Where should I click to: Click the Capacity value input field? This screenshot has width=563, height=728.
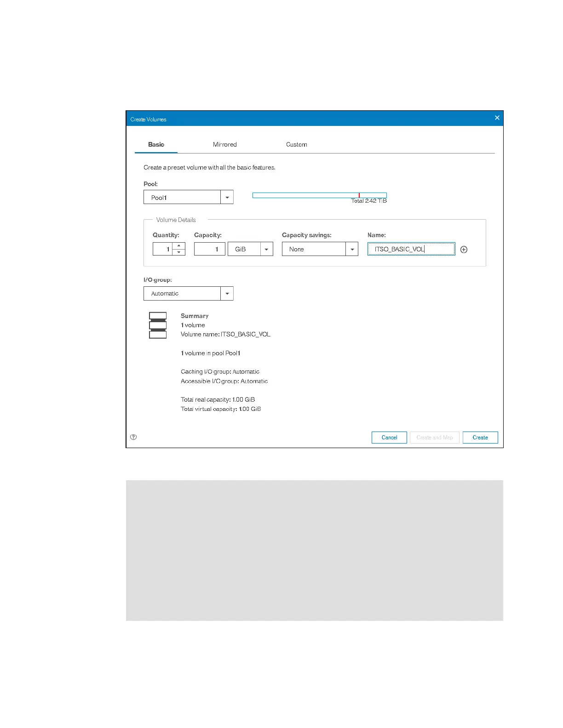coord(210,249)
